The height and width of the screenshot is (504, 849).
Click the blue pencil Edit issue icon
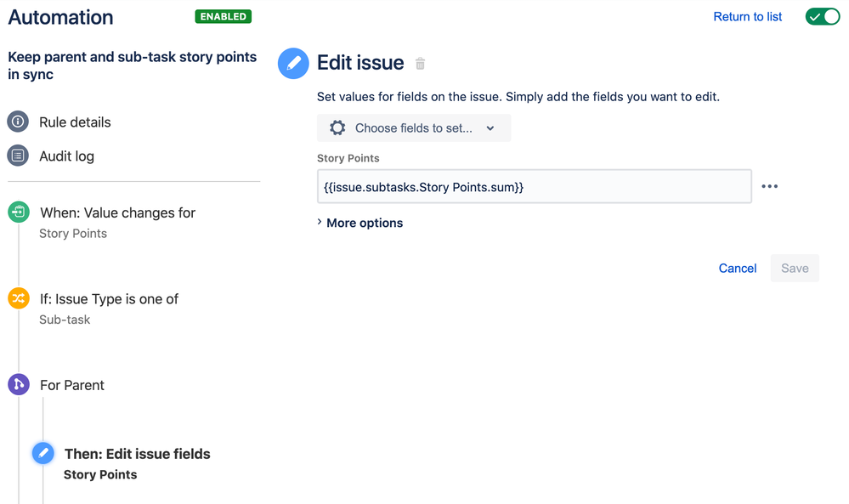pos(293,64)
